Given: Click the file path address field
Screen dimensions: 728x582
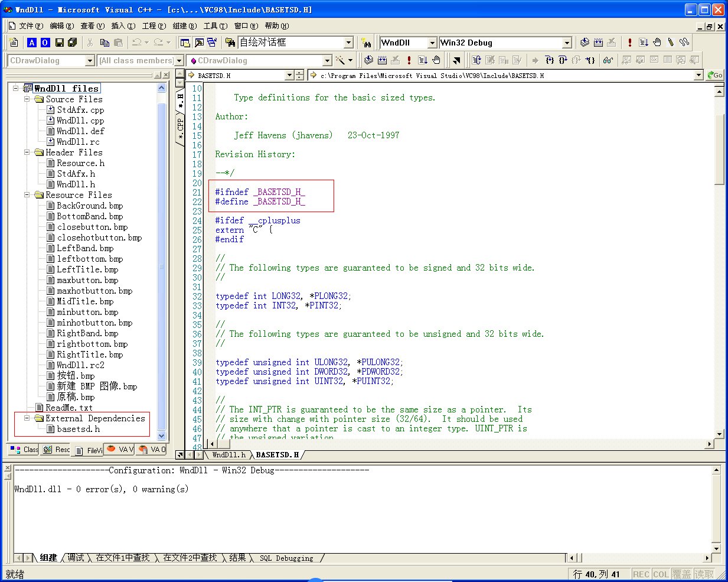Looking at the screenshot, I should pos(506,75).
